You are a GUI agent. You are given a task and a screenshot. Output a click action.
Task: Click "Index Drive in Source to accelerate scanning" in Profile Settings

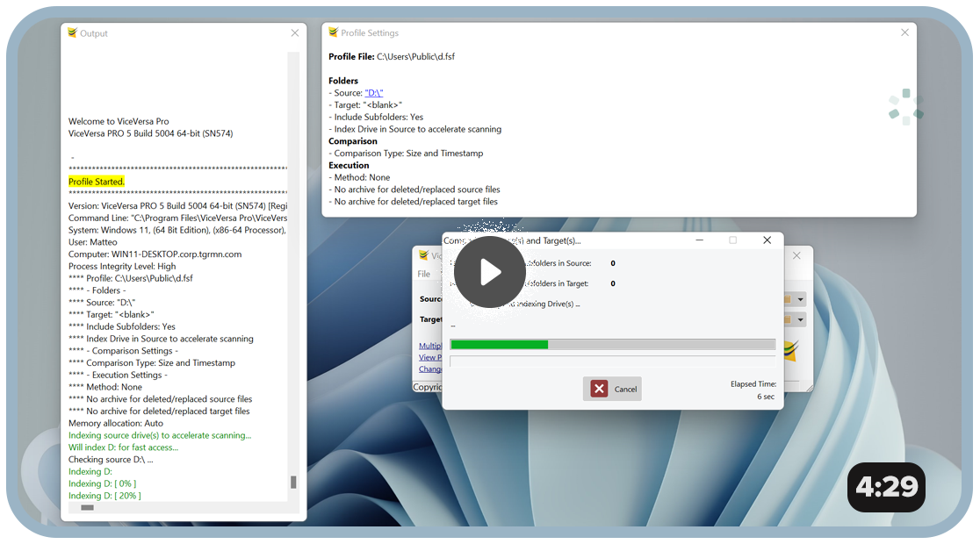pyautogui.click(x=417, y=129)
